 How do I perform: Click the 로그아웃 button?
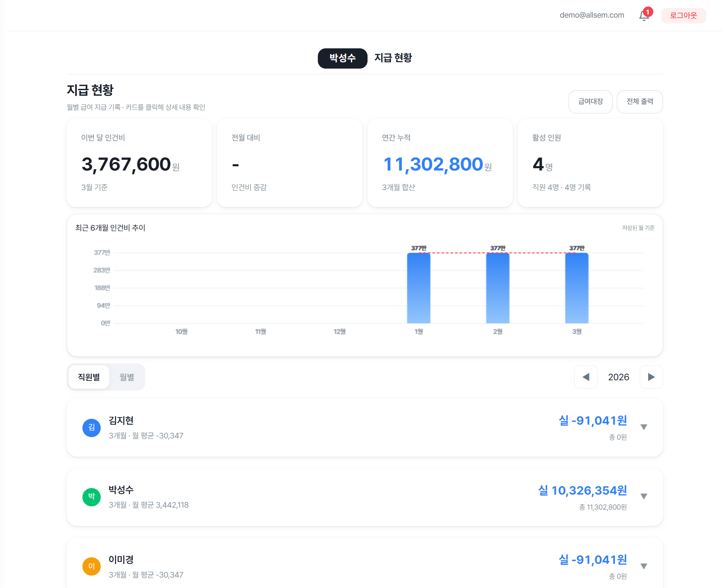click(x=683, y=16)
